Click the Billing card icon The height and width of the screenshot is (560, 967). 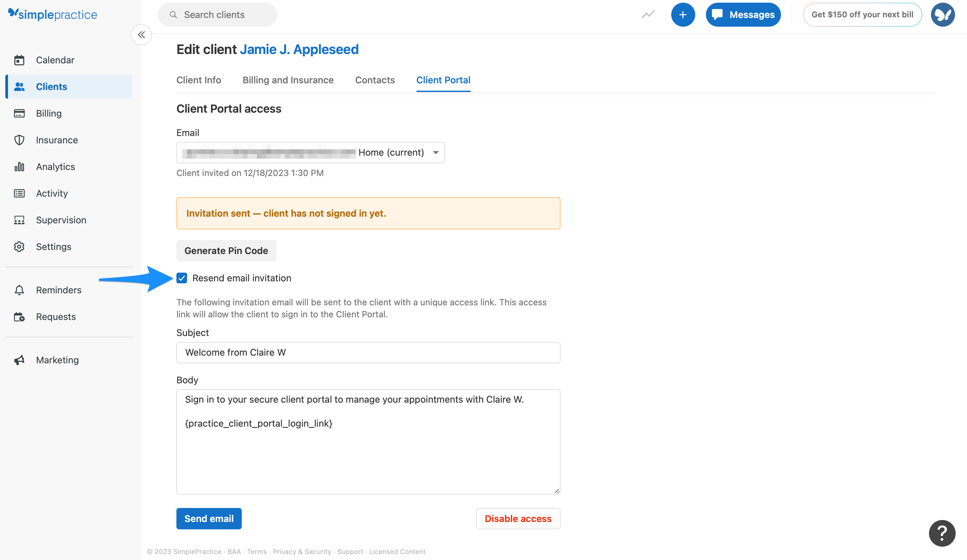pos(19,114)
